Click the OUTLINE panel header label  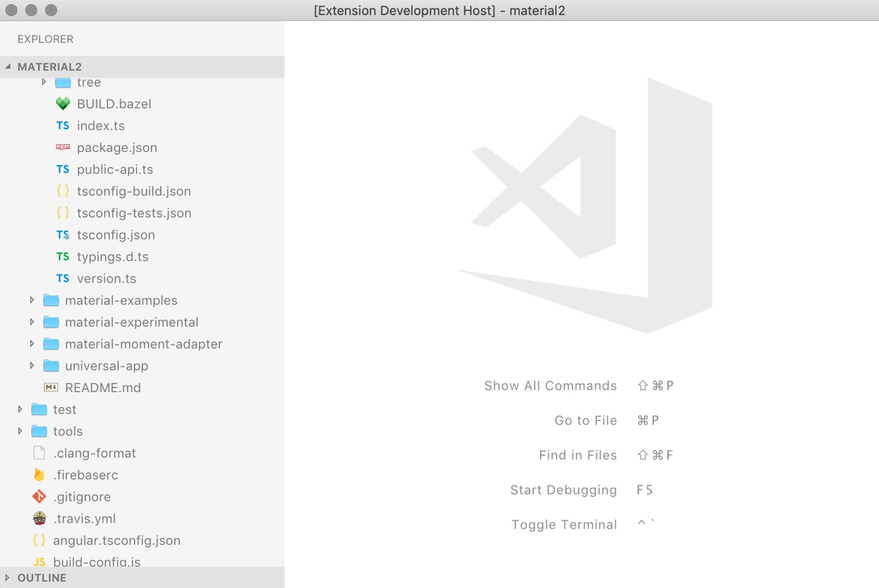tap(42, 578)
